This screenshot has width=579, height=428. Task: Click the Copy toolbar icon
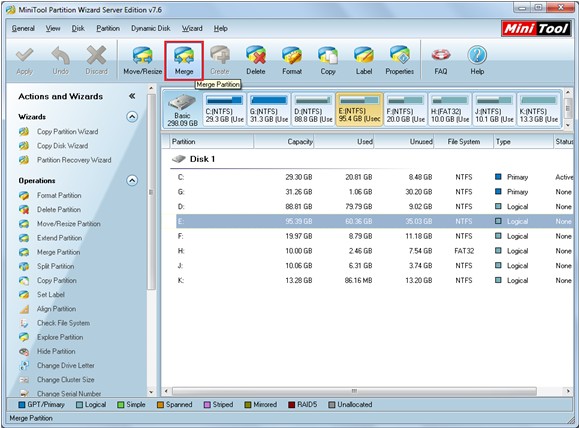(328, 55)
